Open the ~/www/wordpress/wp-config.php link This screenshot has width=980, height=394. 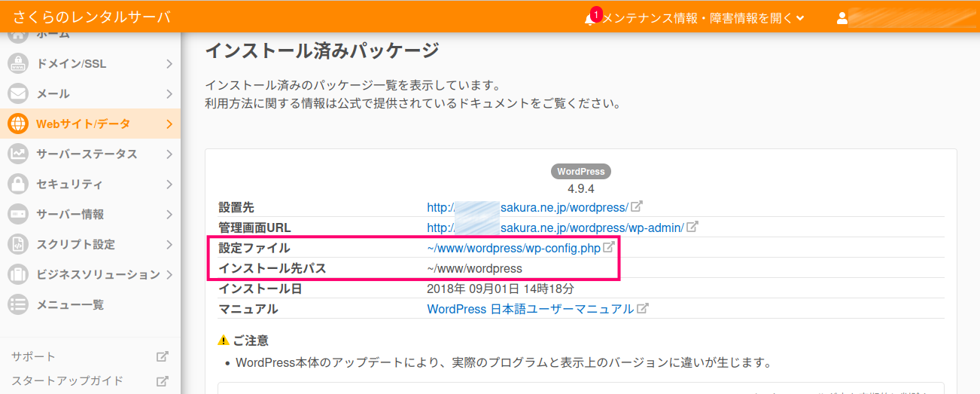coord(513,248)
